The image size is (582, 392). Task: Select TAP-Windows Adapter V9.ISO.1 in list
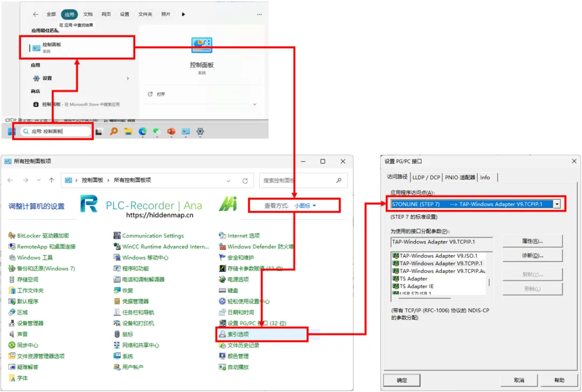pyautogui.click(x=438, y=256)
